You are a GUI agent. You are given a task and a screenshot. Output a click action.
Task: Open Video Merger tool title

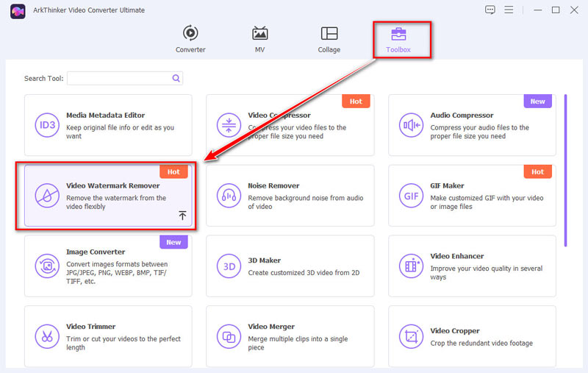click(x=271, y=327)
